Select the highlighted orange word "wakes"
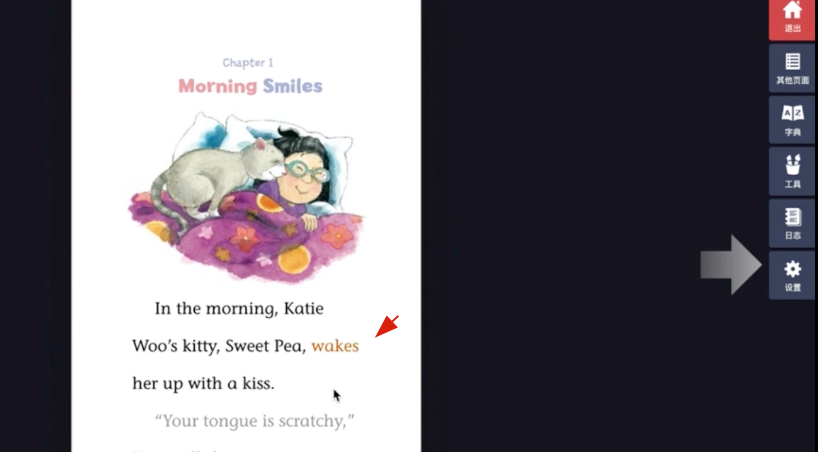The height and width of the screenshot is (452, 818). coord(335,346)
